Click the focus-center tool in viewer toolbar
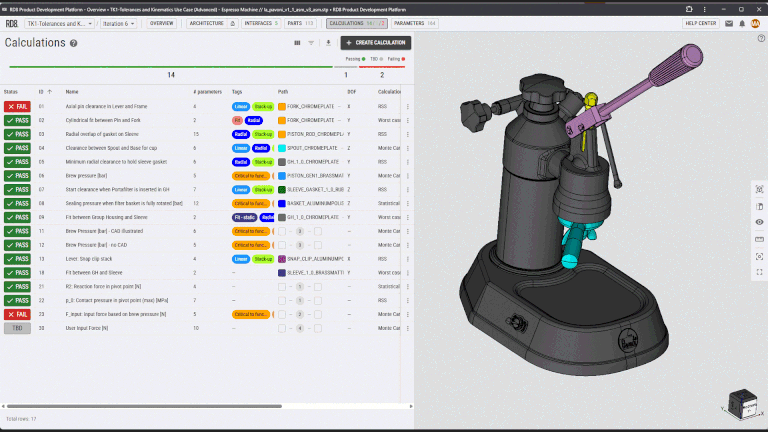Screen dimensions: 768x432 [x=759, y=256]
